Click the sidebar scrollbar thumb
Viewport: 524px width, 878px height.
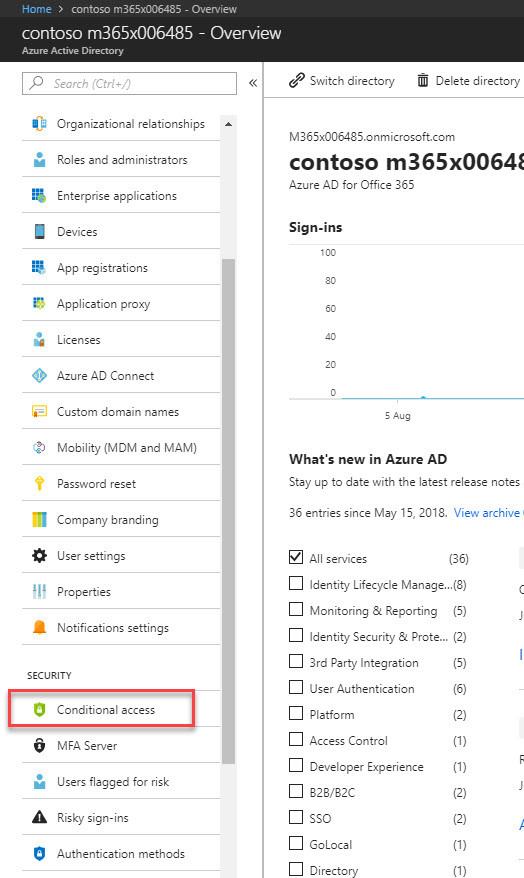tap(228, 511)
